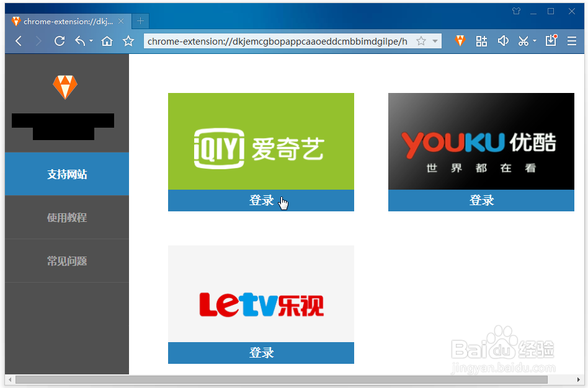Reload the page with the refresh icon
Image resolution: width=588 pixels, height=388 pixels.
pyautogui.click(x=60, y=41)
